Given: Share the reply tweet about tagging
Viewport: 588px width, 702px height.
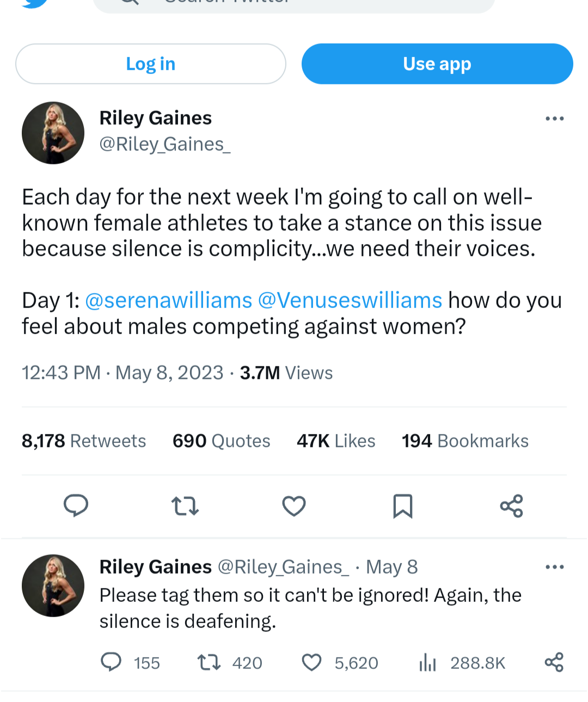Looking at the screenshot, I should [x=554, y=662].
